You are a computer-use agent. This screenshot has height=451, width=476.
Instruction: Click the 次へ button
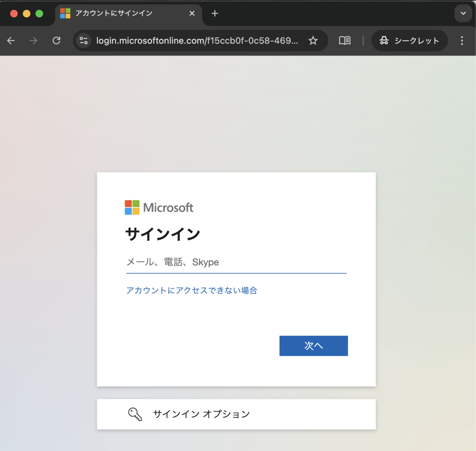pyautogui.click(x=314, y=346)
